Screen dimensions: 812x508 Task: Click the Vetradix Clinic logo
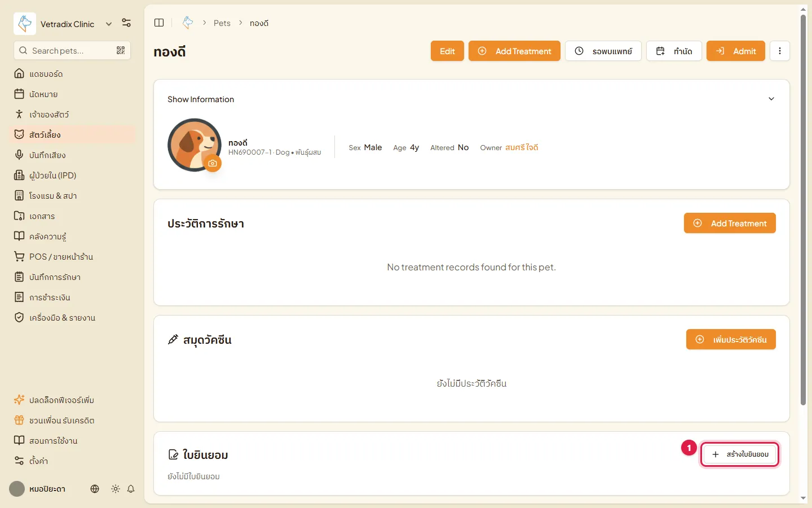coord(25,24)
